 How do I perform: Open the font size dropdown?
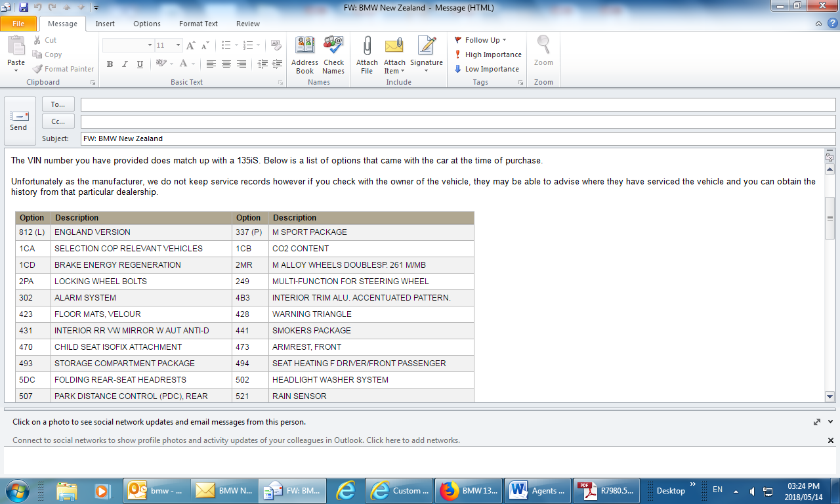(178, 45)
